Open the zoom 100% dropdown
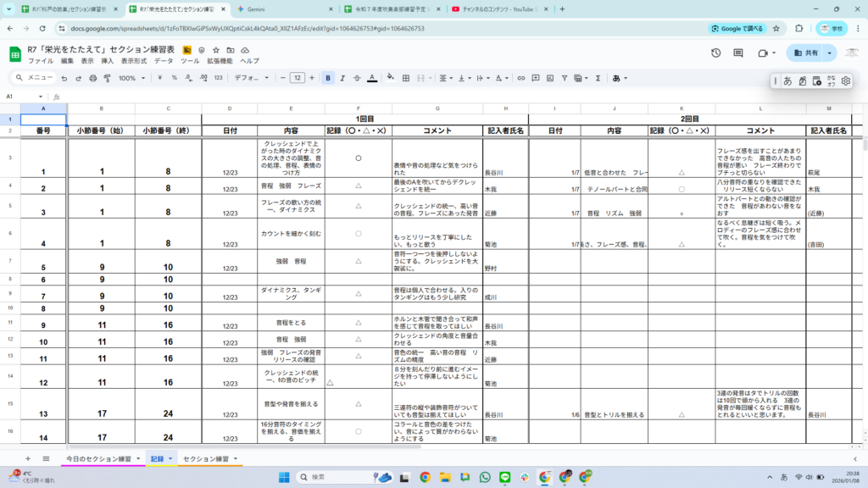868x488 pixels. pos(131,78)
